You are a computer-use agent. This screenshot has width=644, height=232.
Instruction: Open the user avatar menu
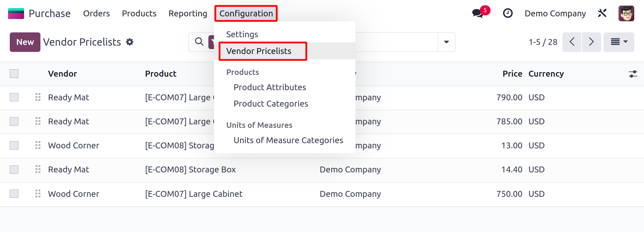tap(626, 14)
